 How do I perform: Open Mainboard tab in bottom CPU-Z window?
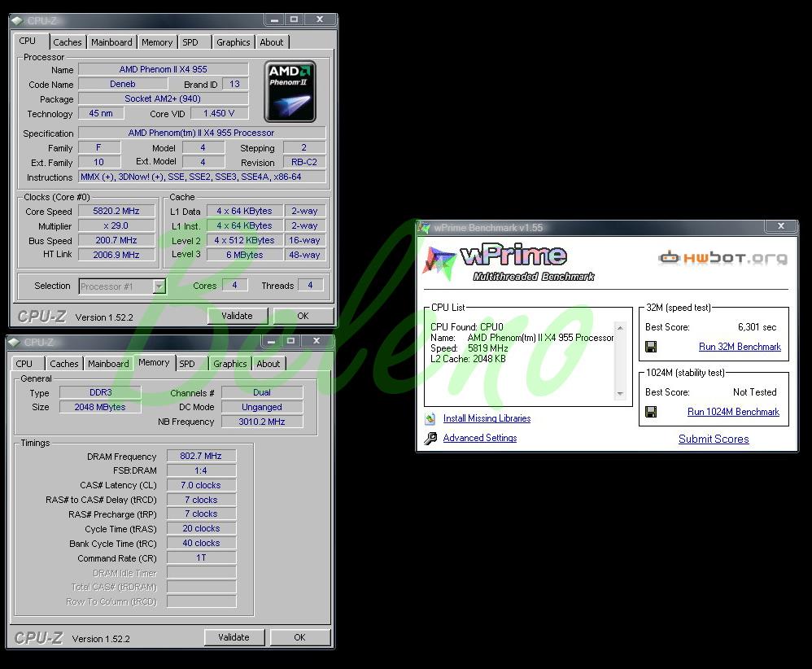pos(108,364)
